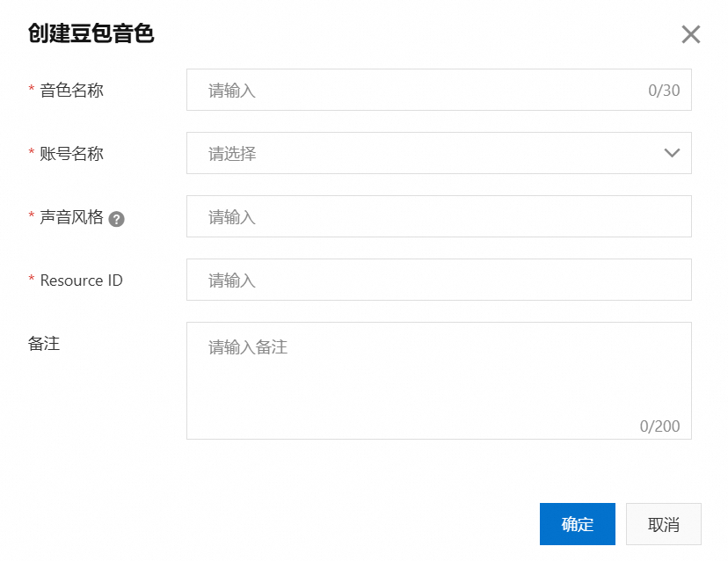Click the 取消 button

point(664,524)
